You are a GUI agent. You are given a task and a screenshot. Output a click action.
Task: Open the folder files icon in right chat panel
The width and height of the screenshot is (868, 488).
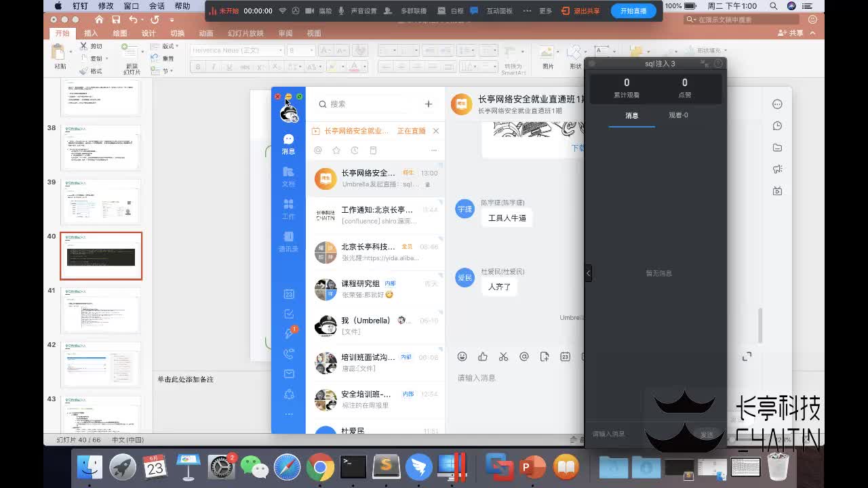[x=777, y=147]
